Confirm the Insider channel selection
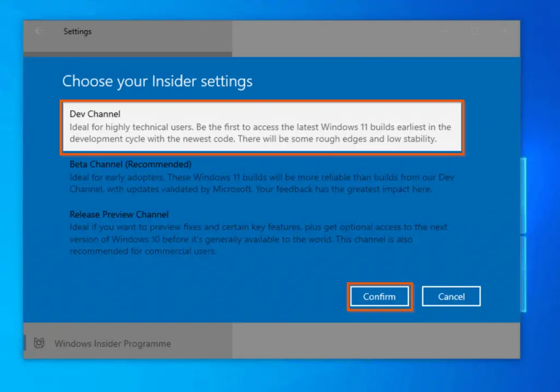This screenshot has height=392, width=560. [x=380, y=296]
